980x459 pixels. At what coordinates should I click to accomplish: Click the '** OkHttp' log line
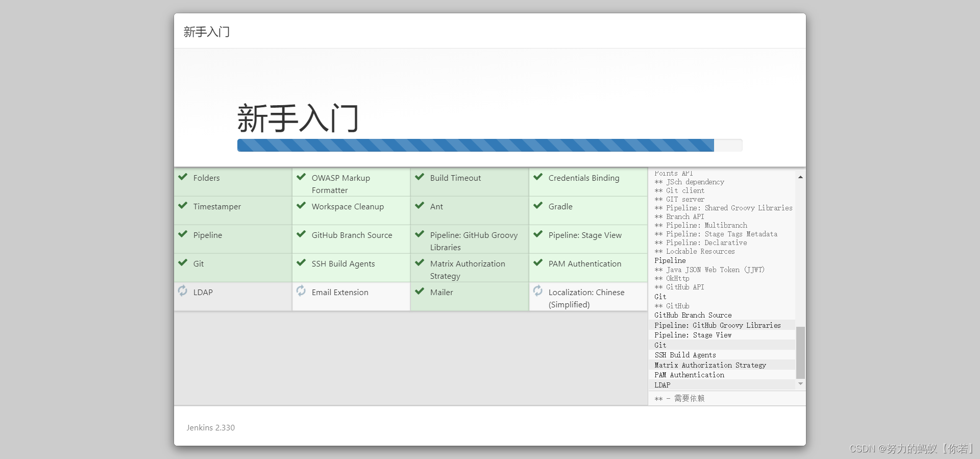[672, 278]
